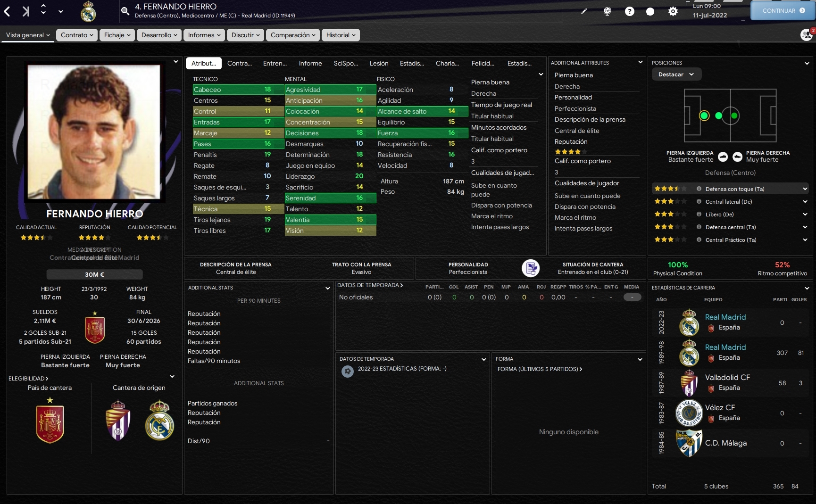
Task: Click the 100% Physical Condition indicator
Action: tap(678, 269)
